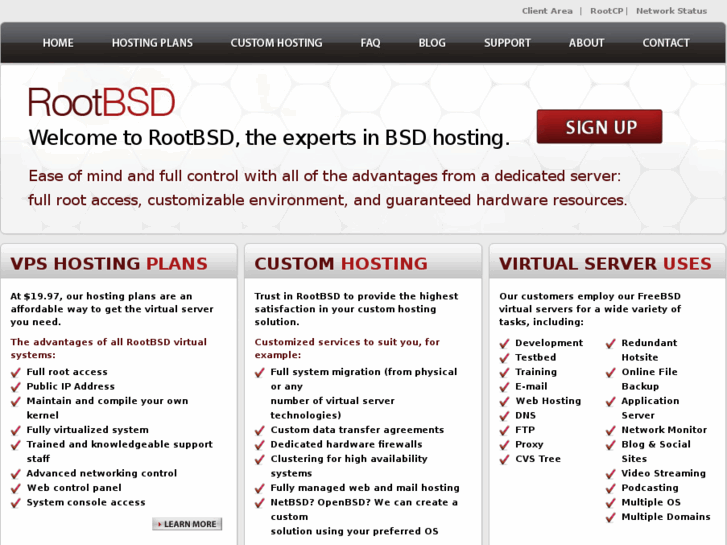Click the checkmark beside Development
The image size is (727, 545).
point(504,344)
